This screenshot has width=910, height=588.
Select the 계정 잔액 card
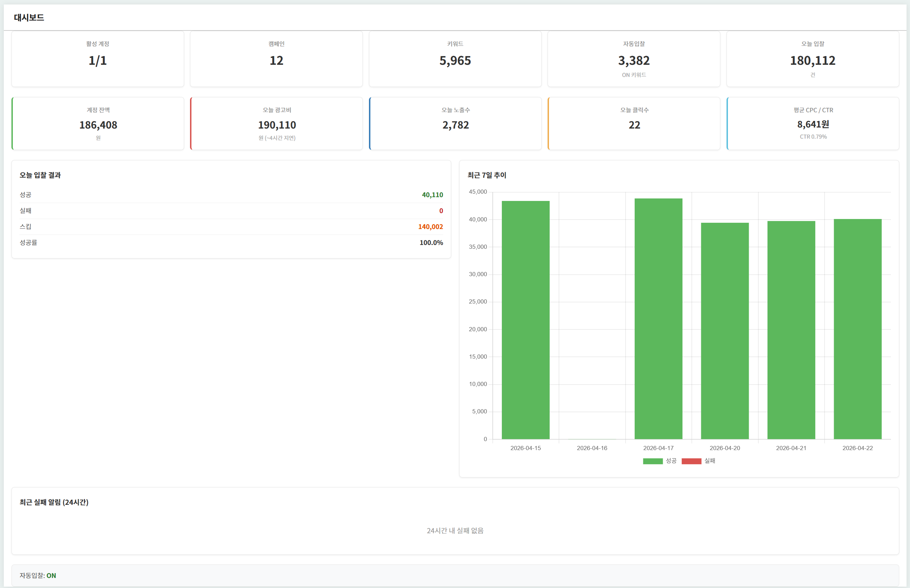98,124
